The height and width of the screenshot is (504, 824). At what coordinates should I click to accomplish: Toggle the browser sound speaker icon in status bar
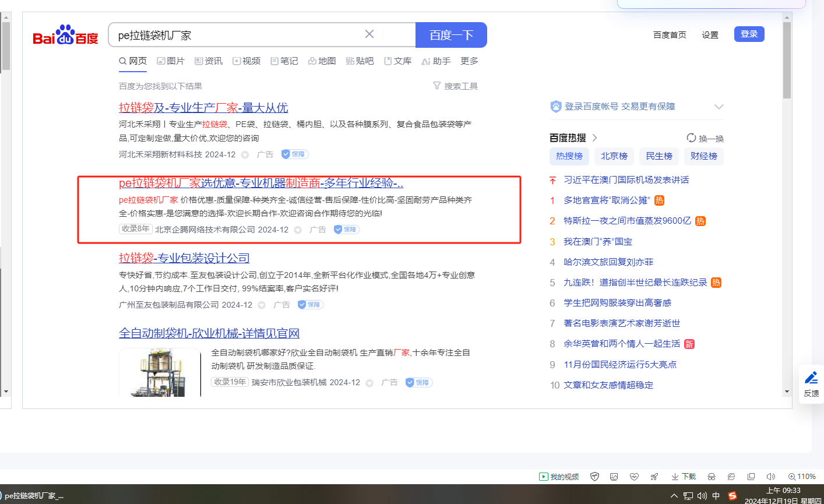(771, 477)
